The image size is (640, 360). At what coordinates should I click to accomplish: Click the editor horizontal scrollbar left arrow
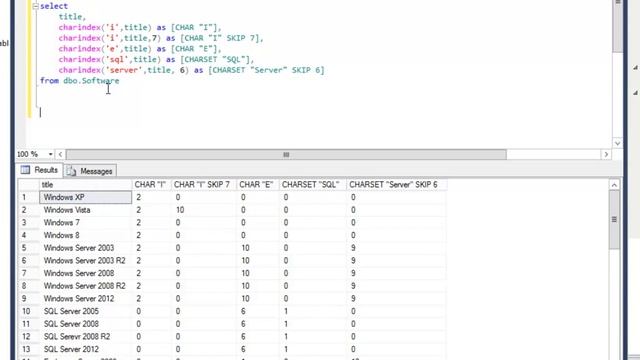point(60,154)
